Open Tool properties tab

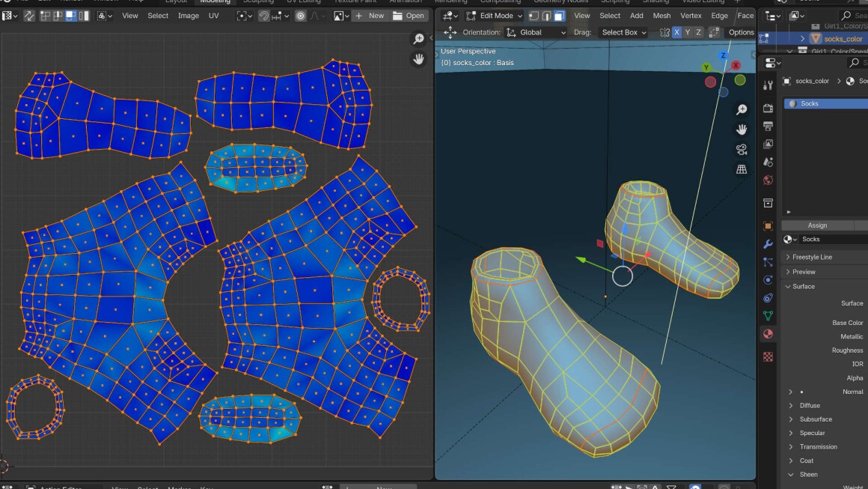[768, 86]
